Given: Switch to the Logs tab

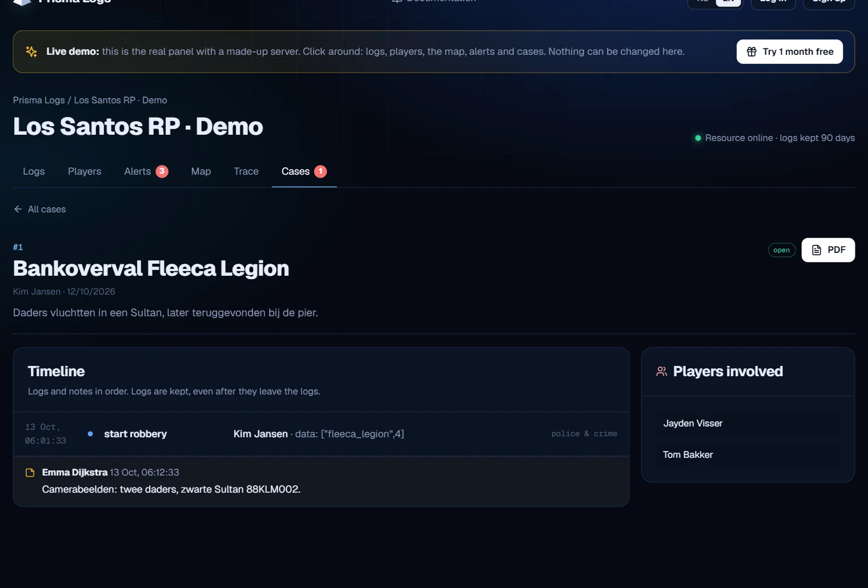Looking at the screenshot, I should [x=34, y=171].
